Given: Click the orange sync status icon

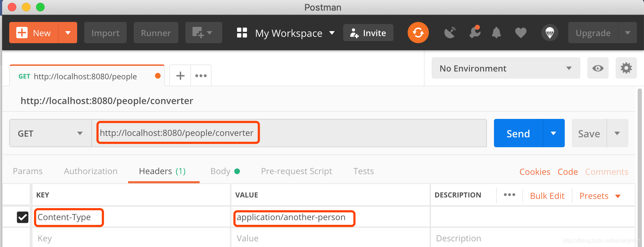Looking at the screenshot, I should coord(418,33).
